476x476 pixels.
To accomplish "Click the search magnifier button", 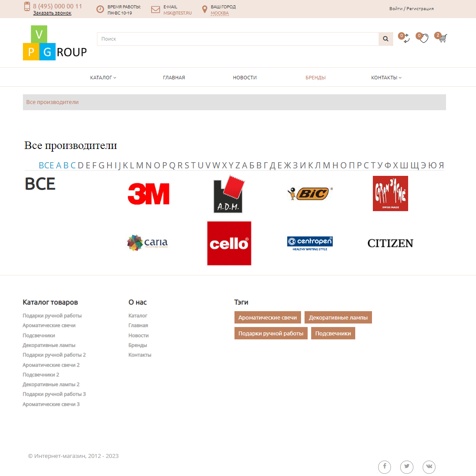I will pos(386,39).
